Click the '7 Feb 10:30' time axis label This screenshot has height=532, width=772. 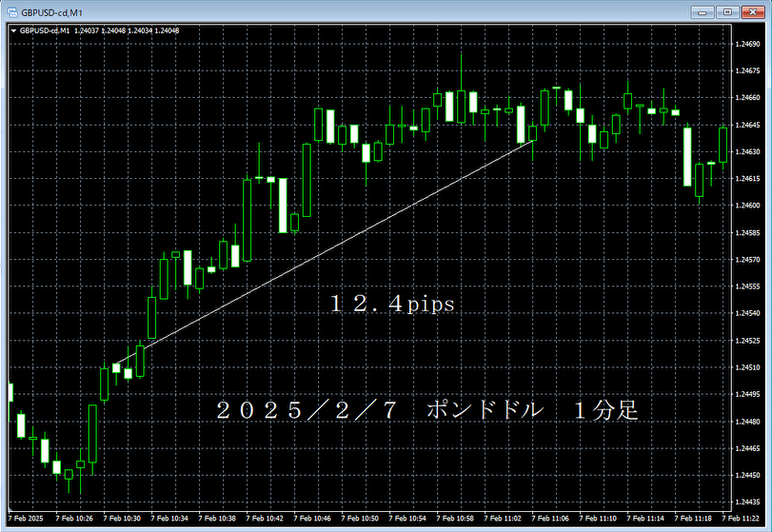122,519
